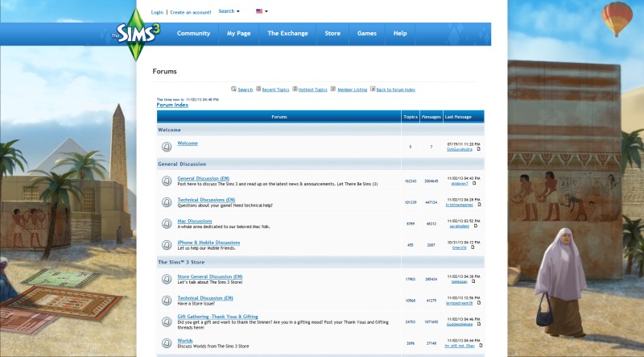Click the folder icon beside Gift Gathering
Viewport: 644px width, 357px height.
coord(167,322)
